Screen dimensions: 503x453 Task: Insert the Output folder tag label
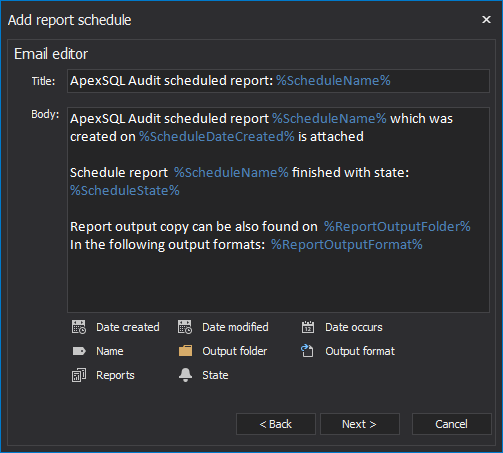click(x=235, y=351)
